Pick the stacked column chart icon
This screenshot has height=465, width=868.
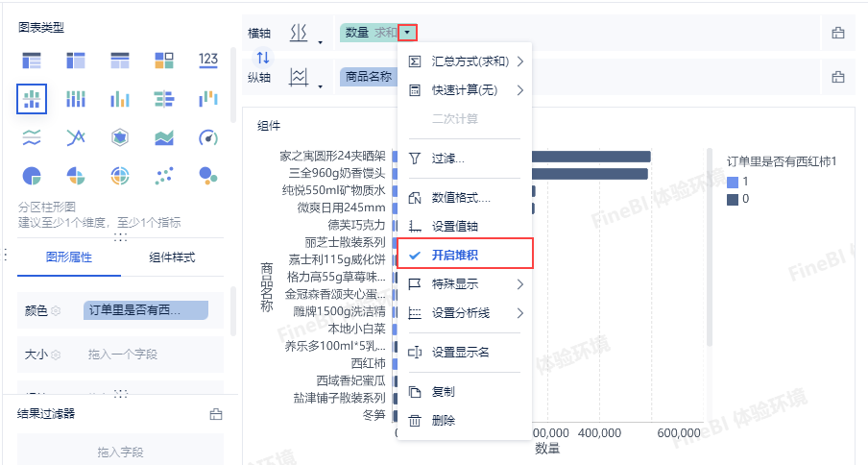pos(76,99)
